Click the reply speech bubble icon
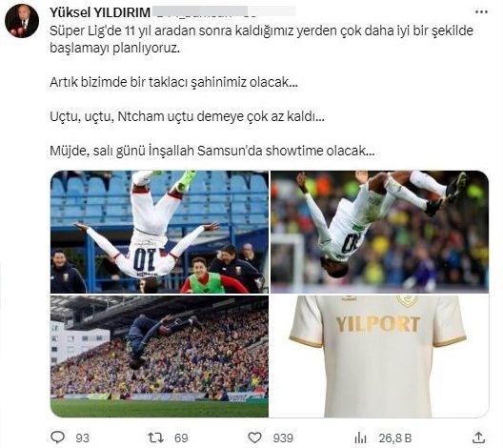Viewport: 503px width, 448px height. [58, 438]
